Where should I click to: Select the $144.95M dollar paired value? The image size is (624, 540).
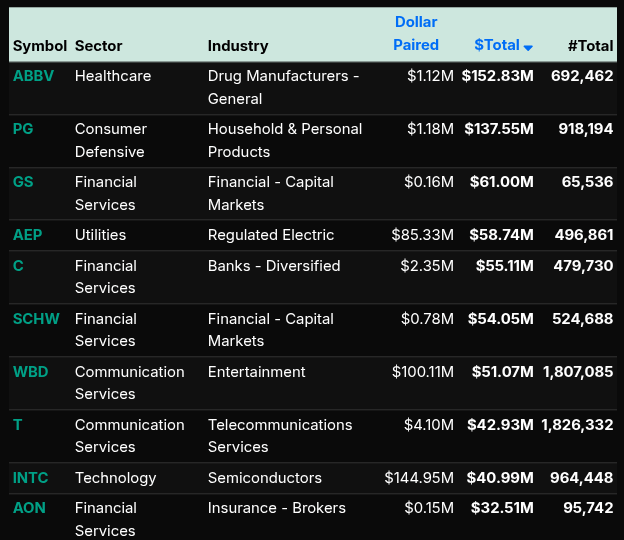[x=419, y=478]
